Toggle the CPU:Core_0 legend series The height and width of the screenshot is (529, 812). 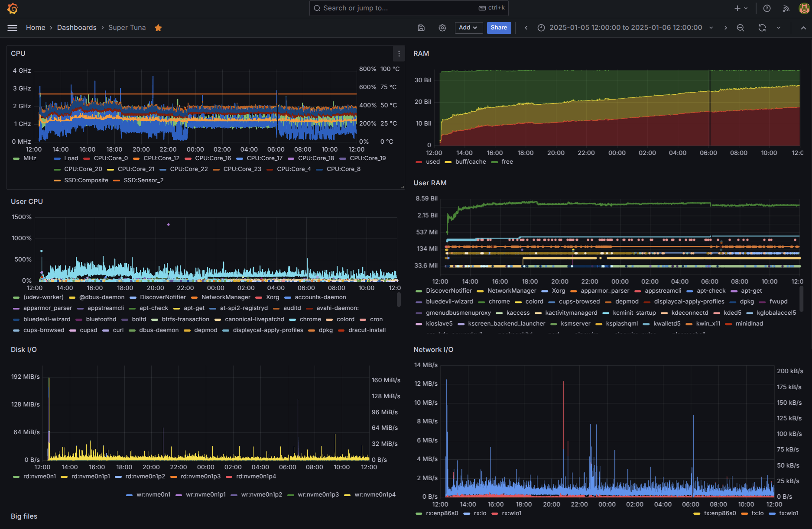click(110, 158)
